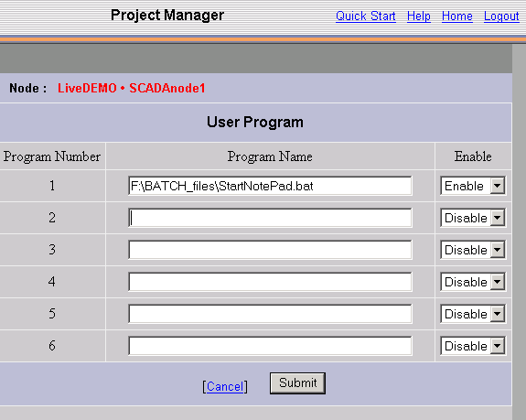Viewport: 526px width, 420px height.
Task: Go to the Home link
Action: tap(456, 16)
